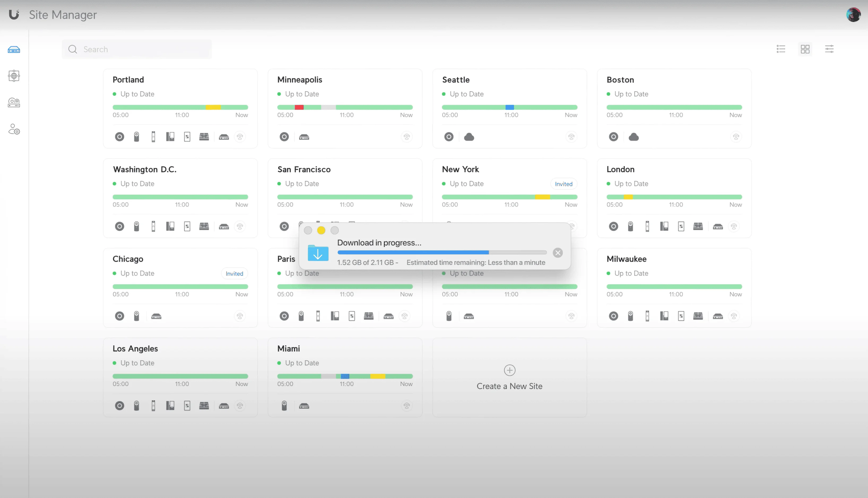Select the Consoles icon in the sidebar
This screenshot has width=868, height=498.
pyautogui.click(x=14, y=49)
